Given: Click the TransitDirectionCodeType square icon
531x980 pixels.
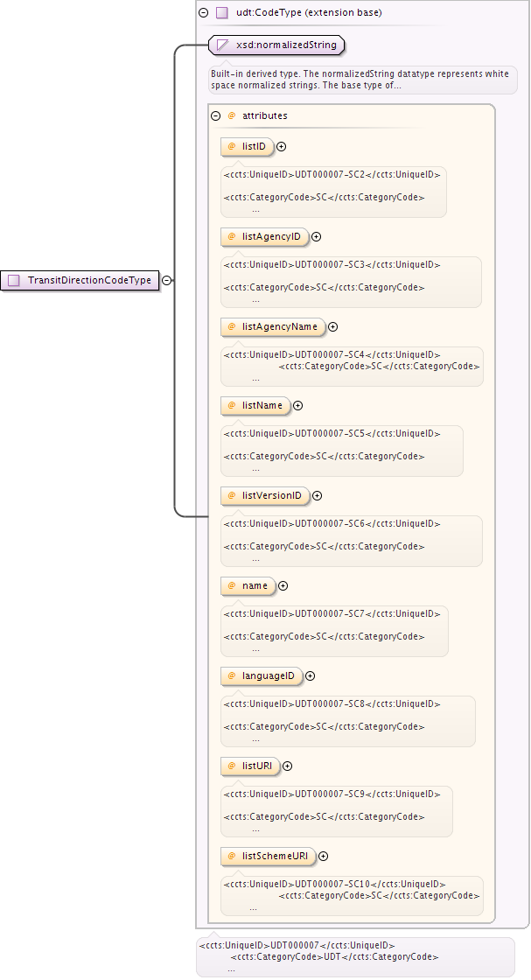Looking at the screenshot, I should (x=14, y=281).
